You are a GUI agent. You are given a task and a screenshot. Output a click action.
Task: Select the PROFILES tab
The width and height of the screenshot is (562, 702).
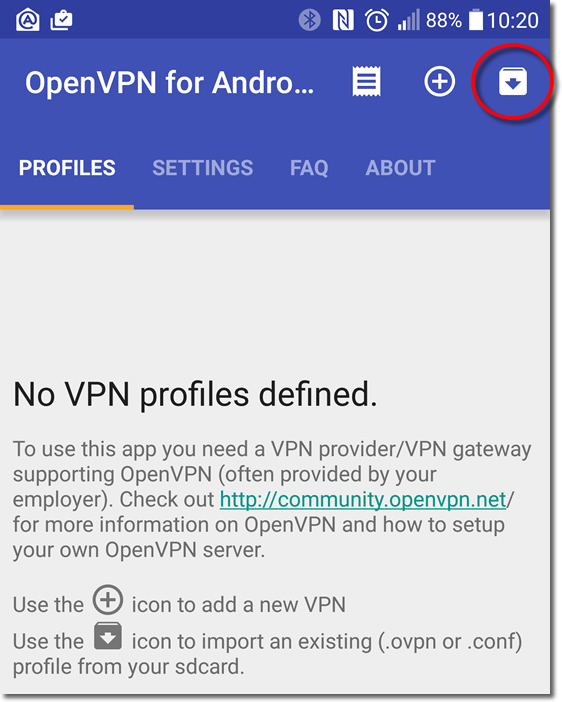[67, 168]
